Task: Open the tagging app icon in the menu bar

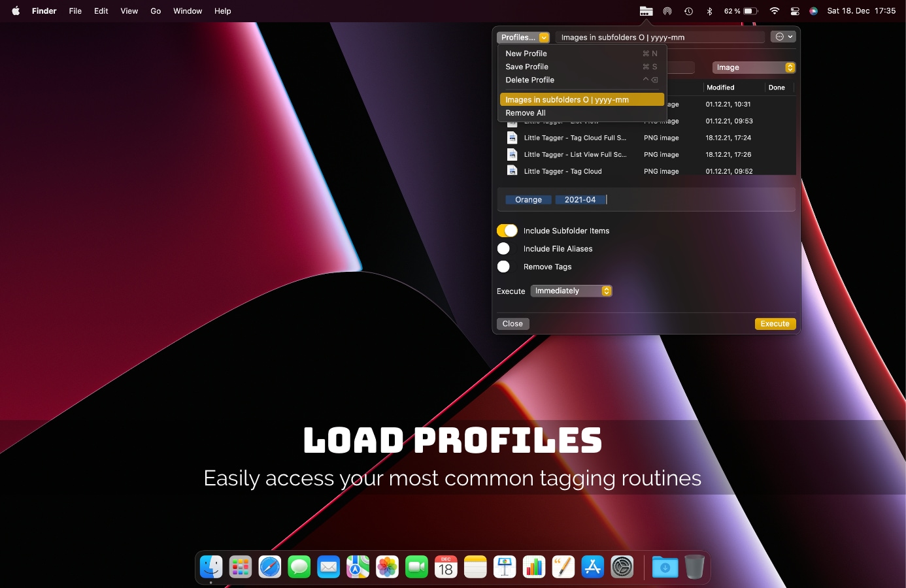Action: click(645, 10)
